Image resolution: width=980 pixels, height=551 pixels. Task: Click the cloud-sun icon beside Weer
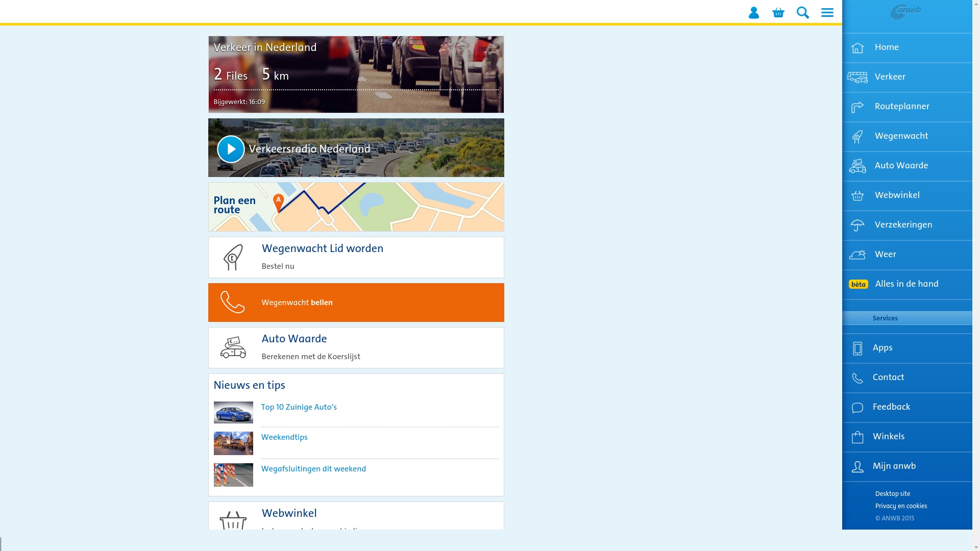(857, 255)
